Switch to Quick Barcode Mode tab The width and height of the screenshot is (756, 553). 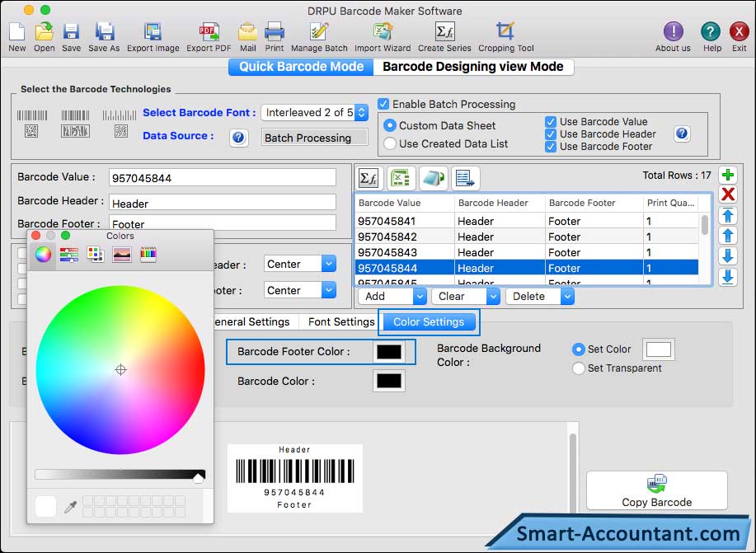[x=302, y=67]
